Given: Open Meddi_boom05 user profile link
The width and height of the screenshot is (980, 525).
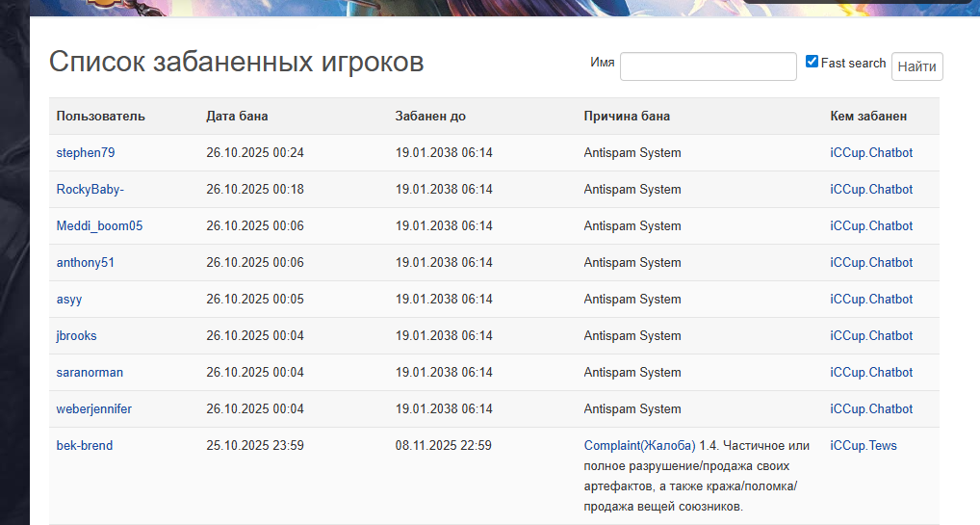Looking at the screenshot, I should point(99,225).
